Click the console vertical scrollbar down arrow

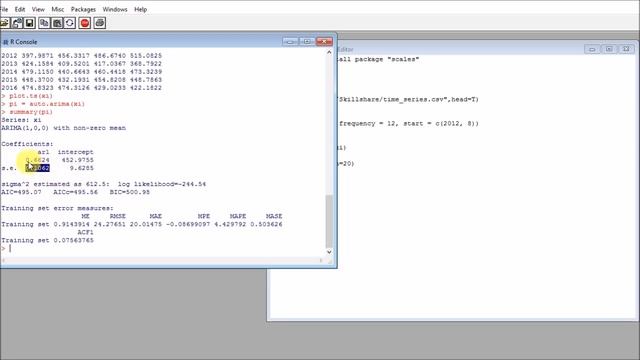pyautogui.click(x=329, y=252)
